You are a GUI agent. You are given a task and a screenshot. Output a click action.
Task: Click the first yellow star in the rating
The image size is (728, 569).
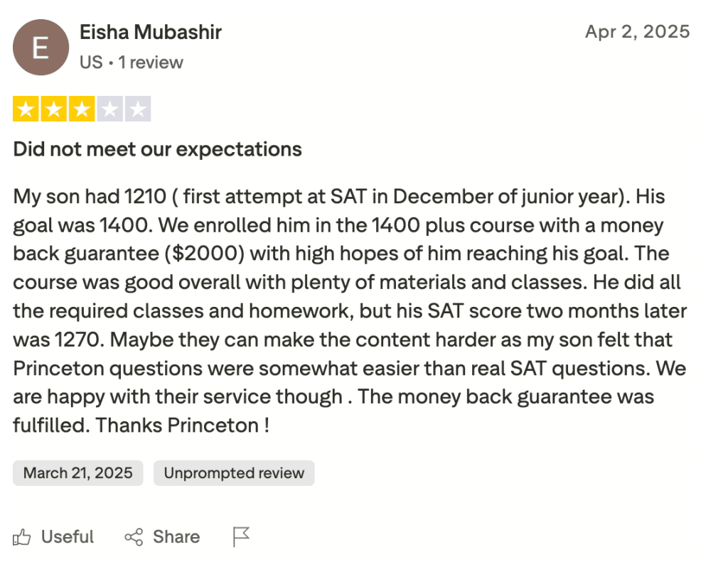click(24, 108)
